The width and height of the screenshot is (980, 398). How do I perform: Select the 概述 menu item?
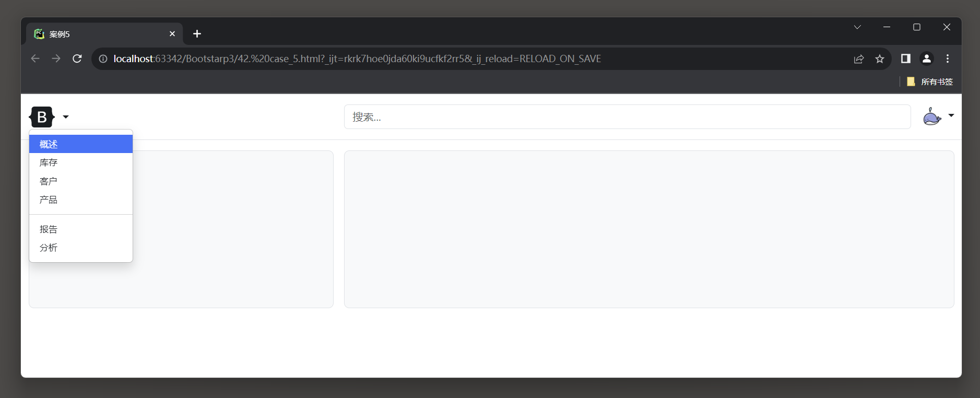coord(81,144)
